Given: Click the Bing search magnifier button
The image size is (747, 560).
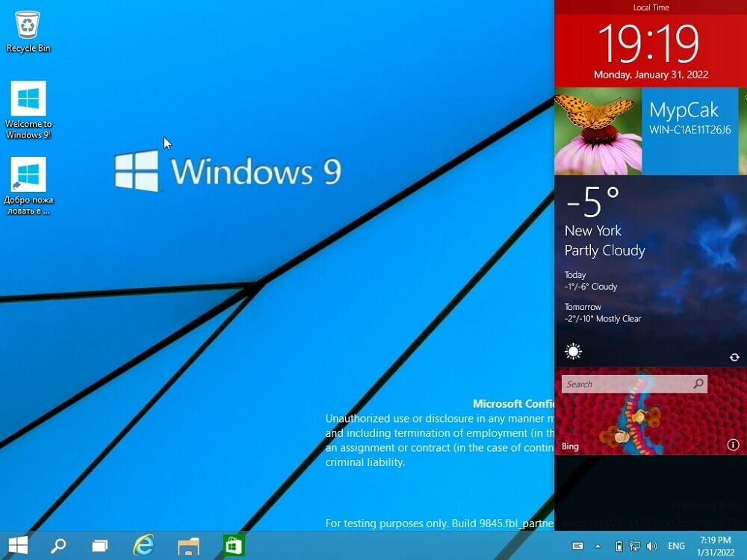Looking at the screenshot, I should click(x=698, y=384).
